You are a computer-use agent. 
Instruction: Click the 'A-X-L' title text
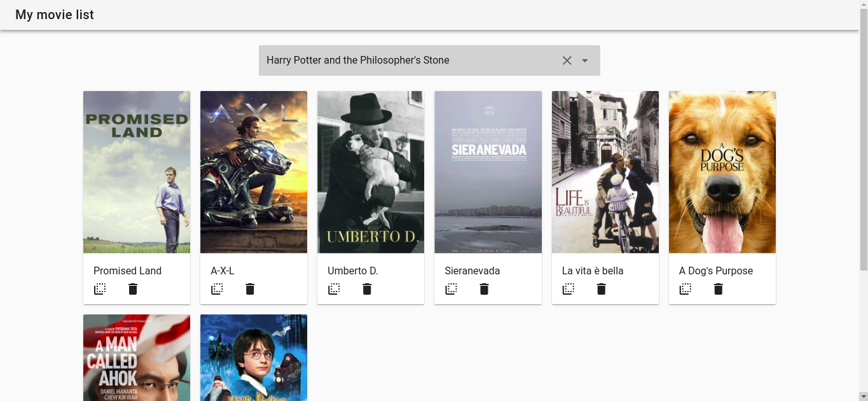click(x=223, y=271)
